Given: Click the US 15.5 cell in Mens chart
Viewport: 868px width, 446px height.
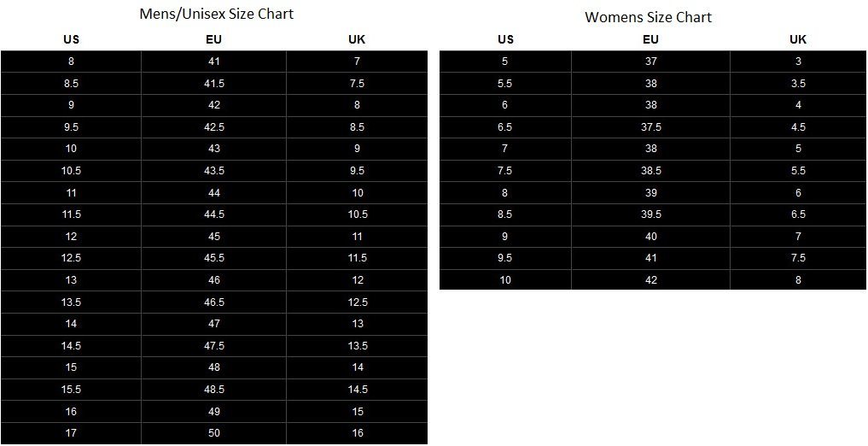Looking at the screenshot, I should coord(71,390).
